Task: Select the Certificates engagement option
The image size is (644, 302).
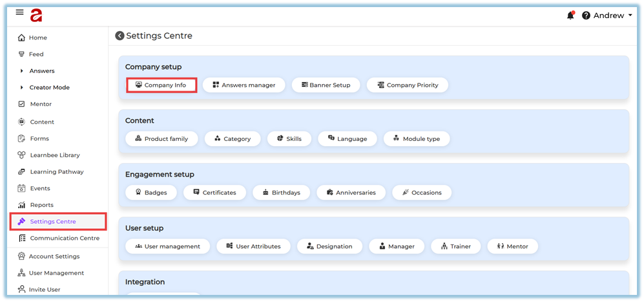Action: click(214, 193)
